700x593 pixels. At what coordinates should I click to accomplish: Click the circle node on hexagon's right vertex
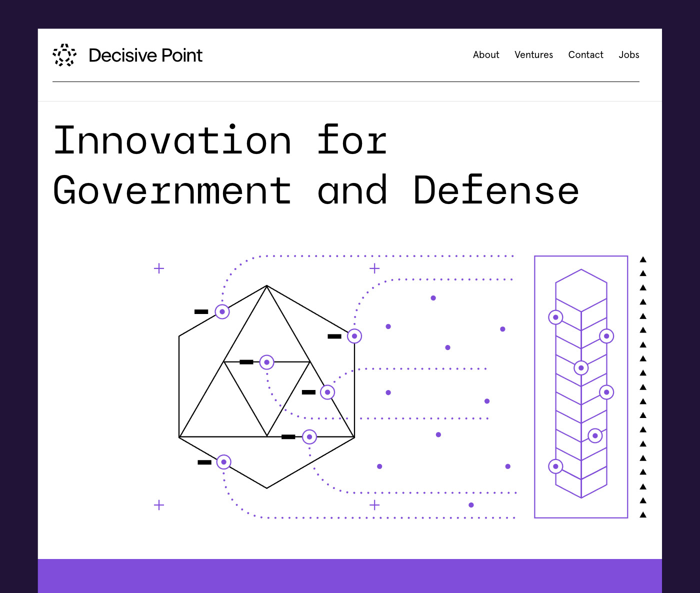[354, 336]
